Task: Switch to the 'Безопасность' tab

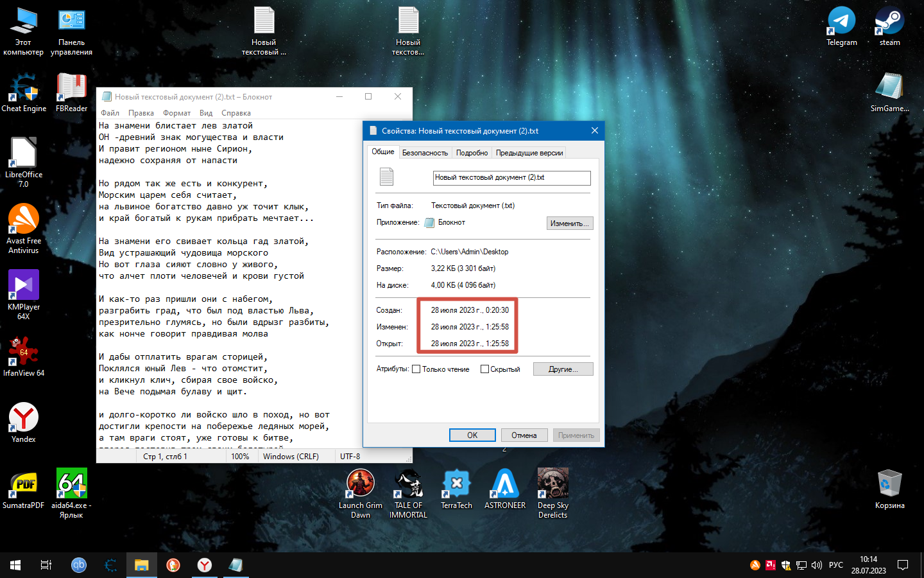Action: [x=425, y=153]
